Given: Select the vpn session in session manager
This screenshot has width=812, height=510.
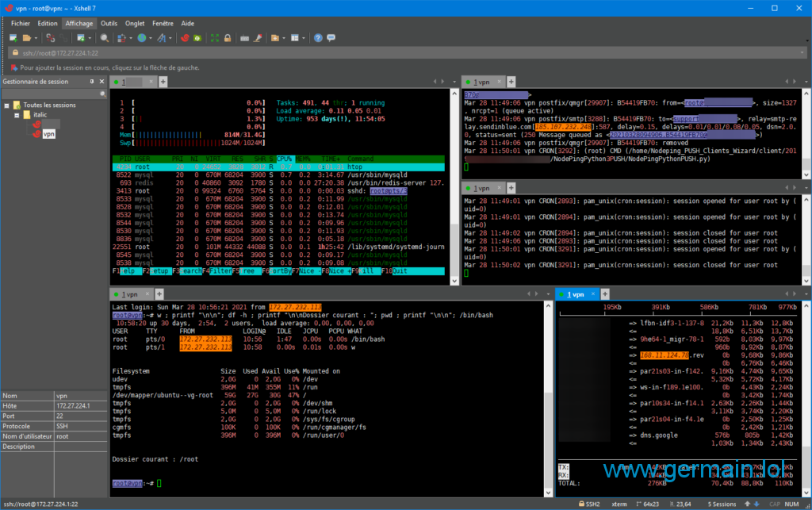Looking at the screenshot, I should click(x=48, y=134).
